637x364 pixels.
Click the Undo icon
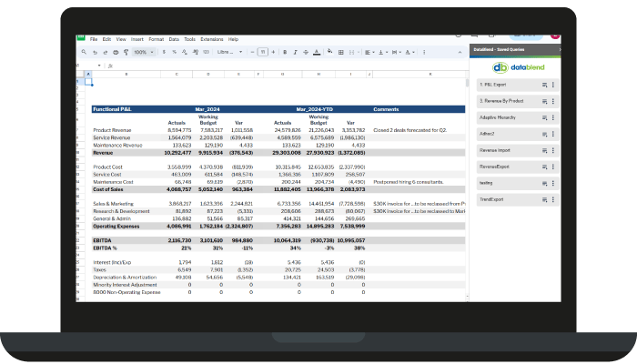click(95, 52)
